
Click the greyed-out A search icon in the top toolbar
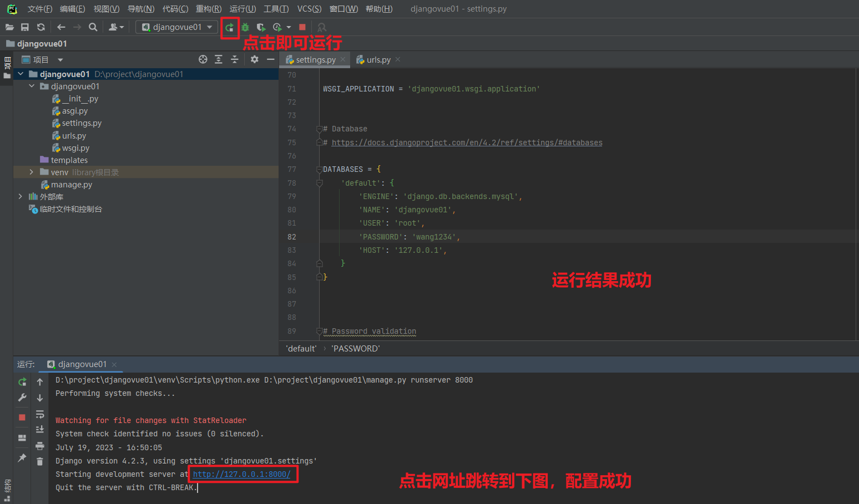(321, 27)
